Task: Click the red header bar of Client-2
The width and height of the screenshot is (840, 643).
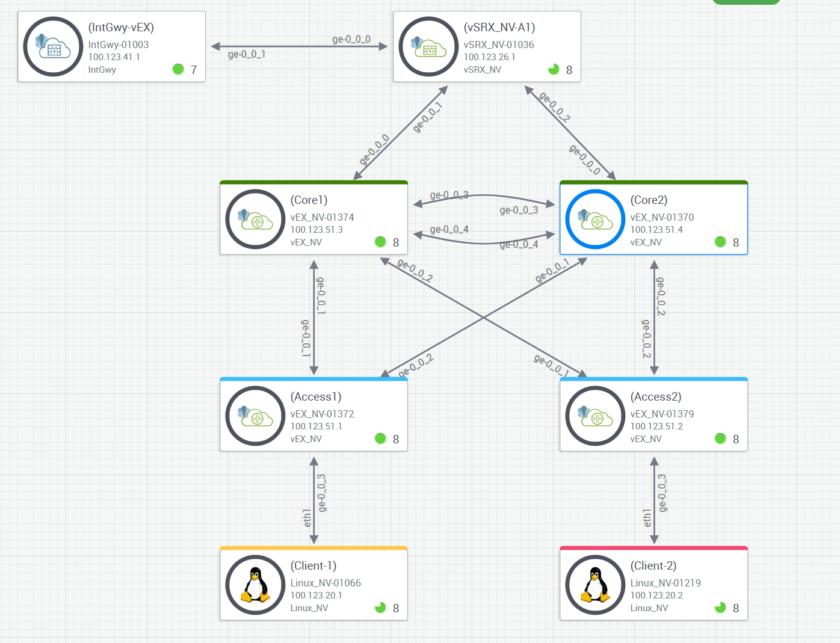Action: [653, 548]
